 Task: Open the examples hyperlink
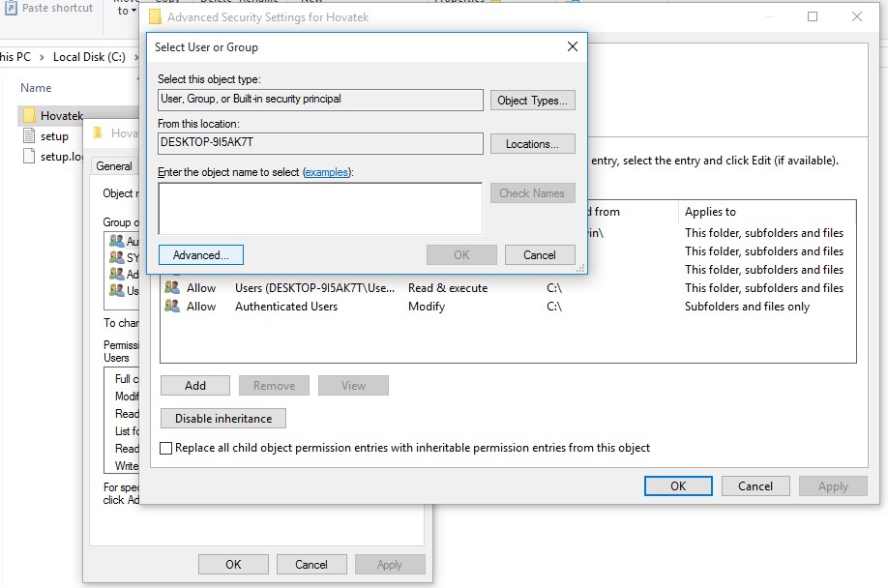click(327, 172)
